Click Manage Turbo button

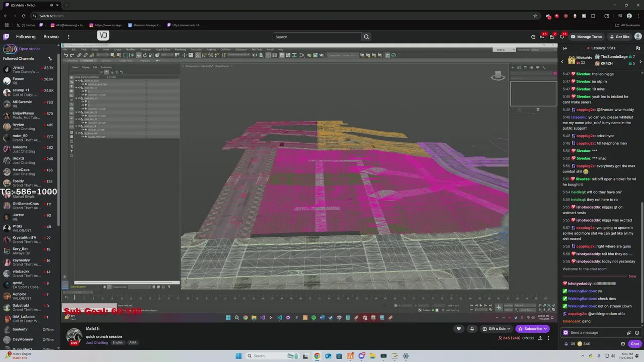[x=586, y=37]
